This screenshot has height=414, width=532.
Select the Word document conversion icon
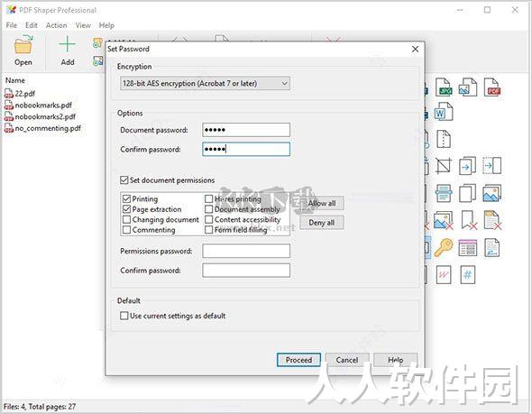[x=444, y=111]
